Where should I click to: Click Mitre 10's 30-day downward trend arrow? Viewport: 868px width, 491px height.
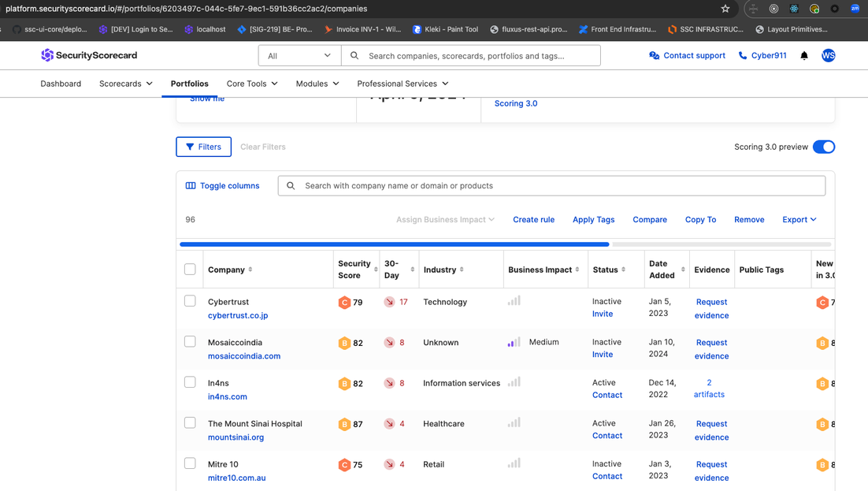390,464
